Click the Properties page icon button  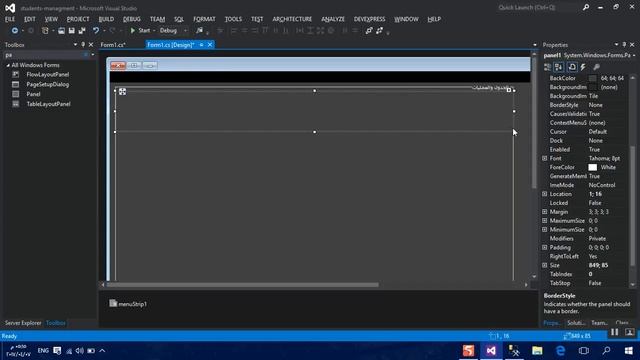(572, 67)
